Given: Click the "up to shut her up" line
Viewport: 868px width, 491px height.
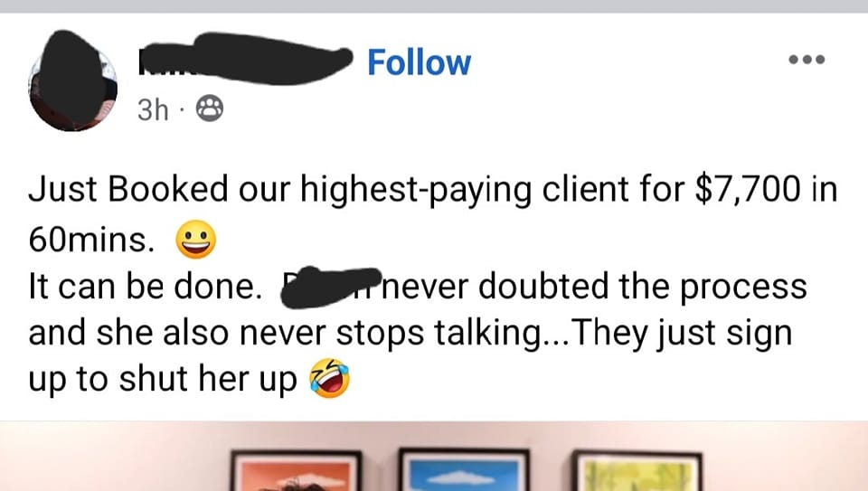Looking at the screenshot, I should (x=162, y=380).
